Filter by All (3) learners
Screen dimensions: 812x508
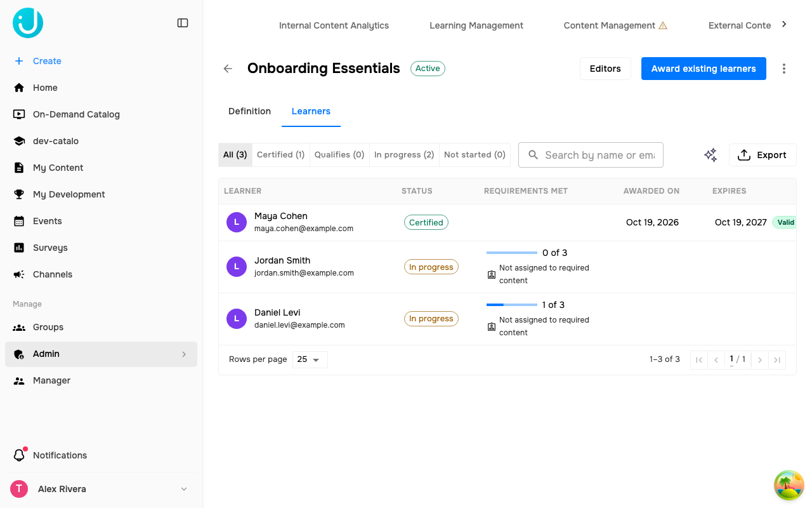point(235,154)
